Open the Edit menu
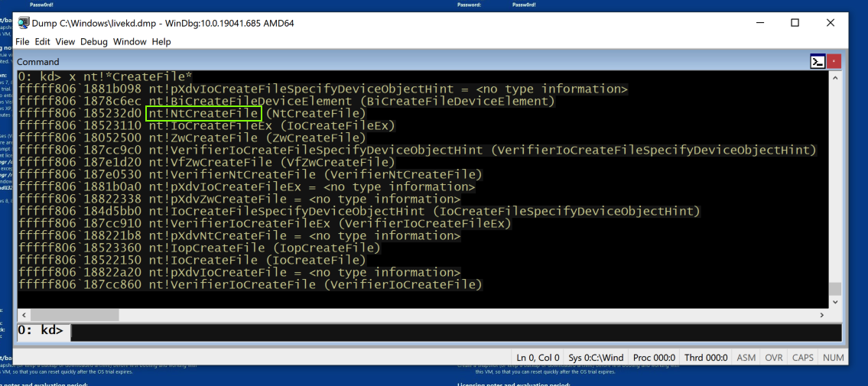868x386 pixels. point(43,41)
